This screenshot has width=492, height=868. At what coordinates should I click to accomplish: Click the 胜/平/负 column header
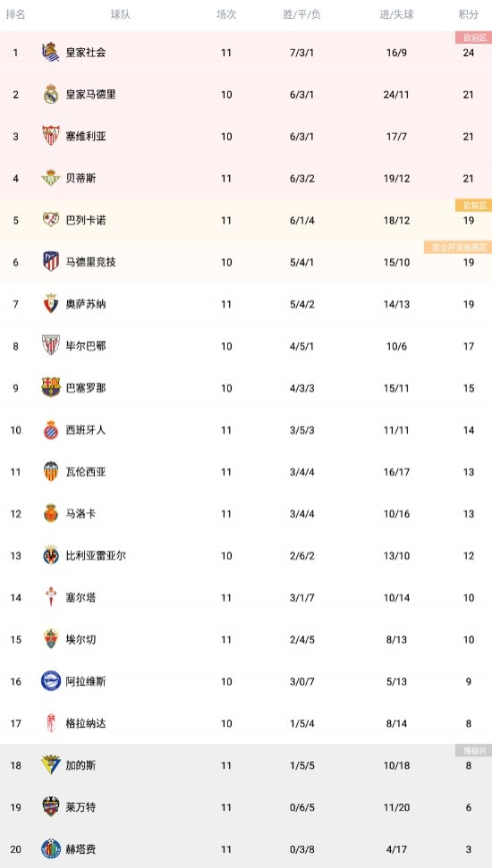click(301, 15)
